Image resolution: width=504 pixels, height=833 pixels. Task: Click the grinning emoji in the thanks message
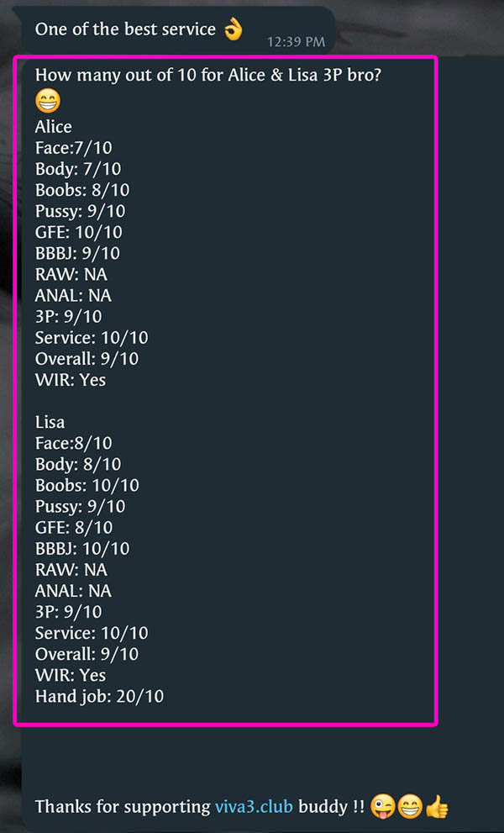[410, 807]
